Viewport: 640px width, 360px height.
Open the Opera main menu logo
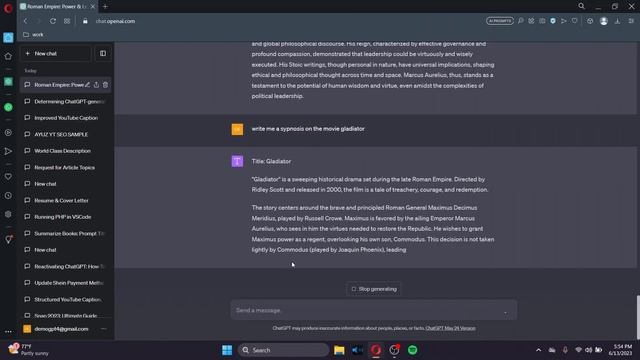point(8,8)
